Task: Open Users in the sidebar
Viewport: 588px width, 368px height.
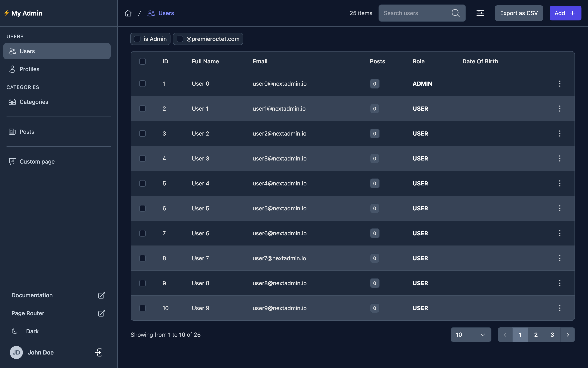Action: pos(57,51)
